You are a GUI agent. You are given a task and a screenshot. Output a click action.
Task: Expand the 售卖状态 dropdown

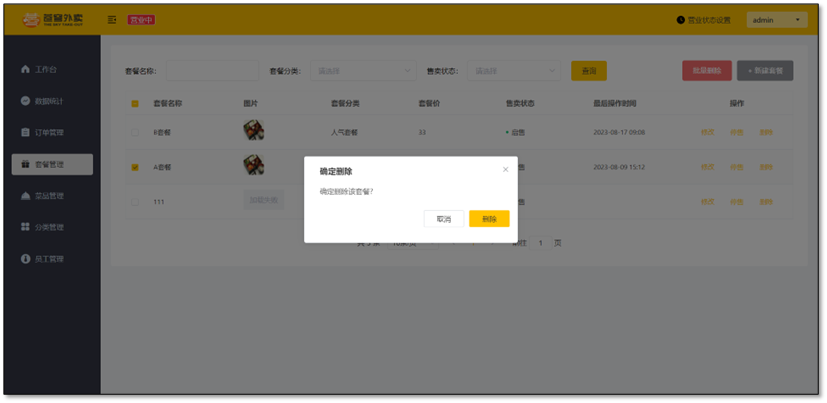pyautogui.click(x=515, y=71)
